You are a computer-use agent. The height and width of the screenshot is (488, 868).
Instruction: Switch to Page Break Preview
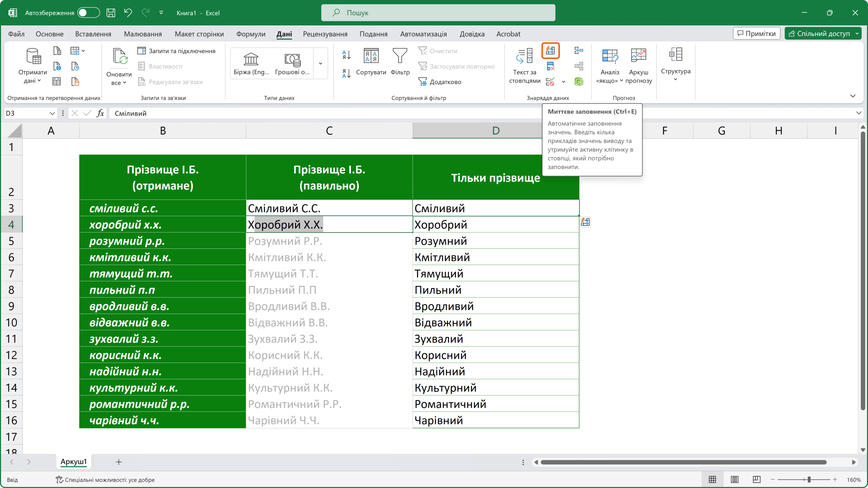click(756, 479)
